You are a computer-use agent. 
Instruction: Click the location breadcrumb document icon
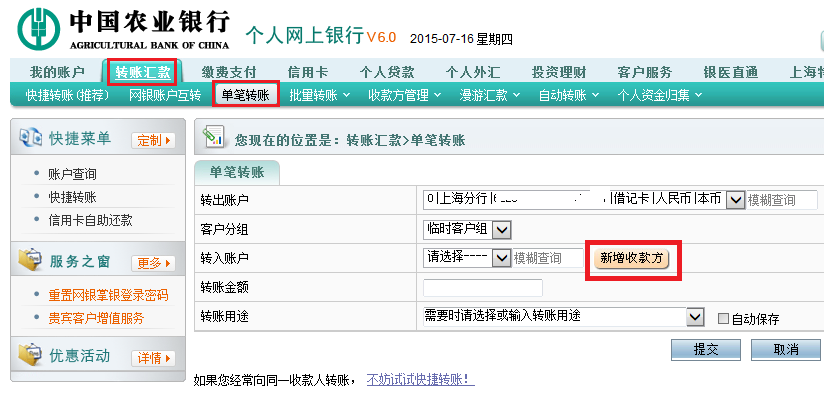click(214, 137)
